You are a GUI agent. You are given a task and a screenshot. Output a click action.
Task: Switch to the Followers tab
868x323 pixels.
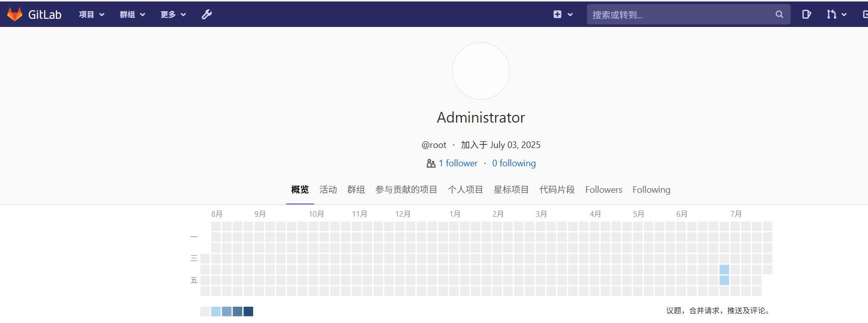coord(604,190)
